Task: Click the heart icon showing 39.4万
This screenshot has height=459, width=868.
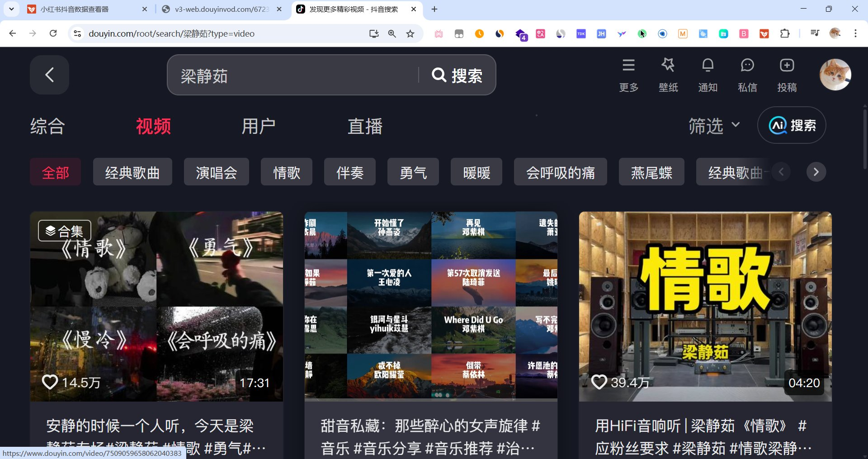Action: point(599,382)
